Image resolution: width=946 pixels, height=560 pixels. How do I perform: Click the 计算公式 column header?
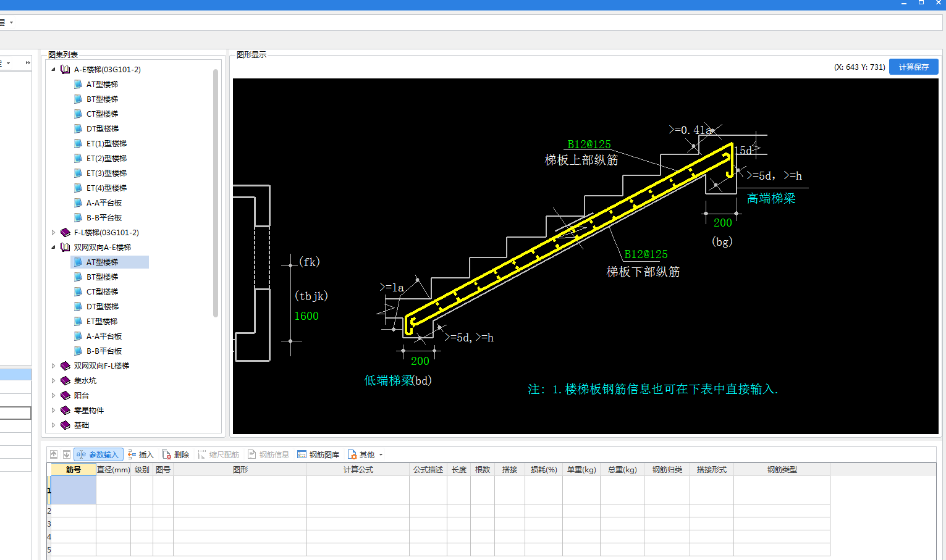pos(358,470)
